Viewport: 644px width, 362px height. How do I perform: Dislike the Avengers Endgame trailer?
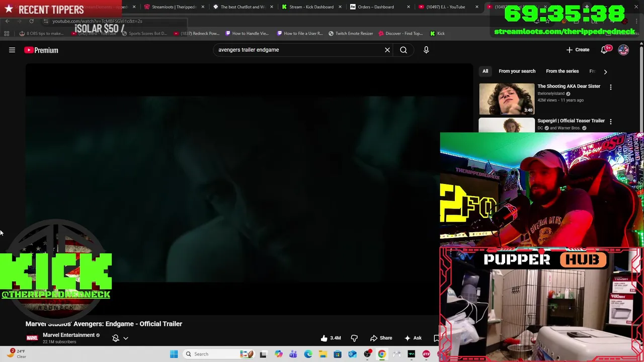click(354, 338)
